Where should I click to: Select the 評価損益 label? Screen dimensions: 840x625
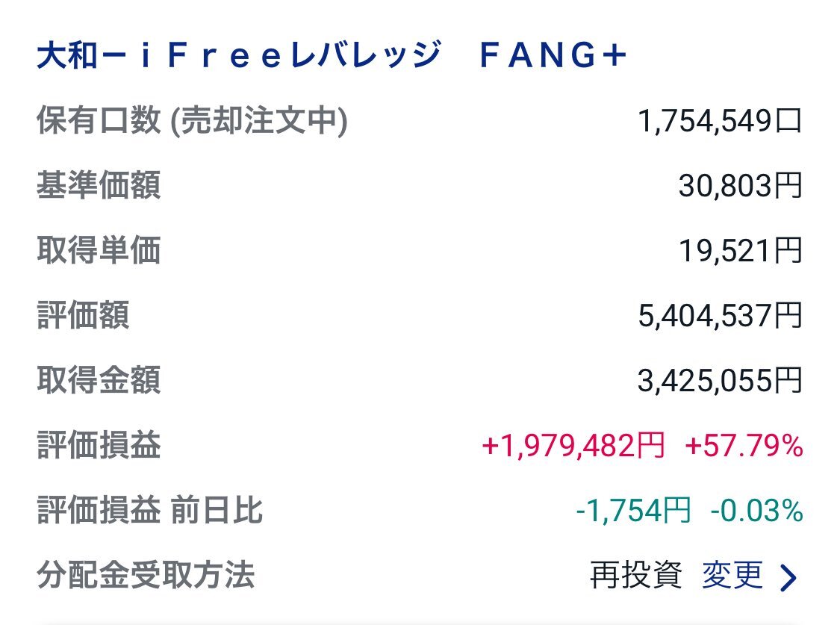pos(99,445)
